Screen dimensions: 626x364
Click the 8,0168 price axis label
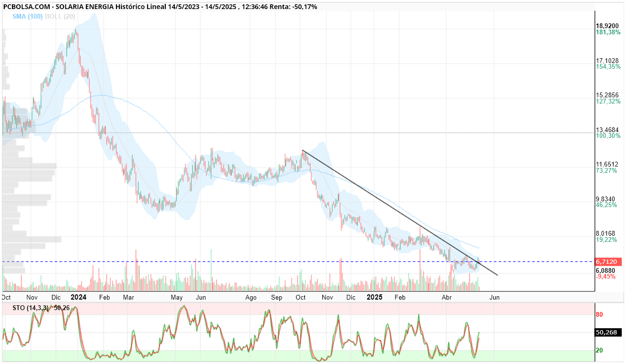[x=606, y=233]
